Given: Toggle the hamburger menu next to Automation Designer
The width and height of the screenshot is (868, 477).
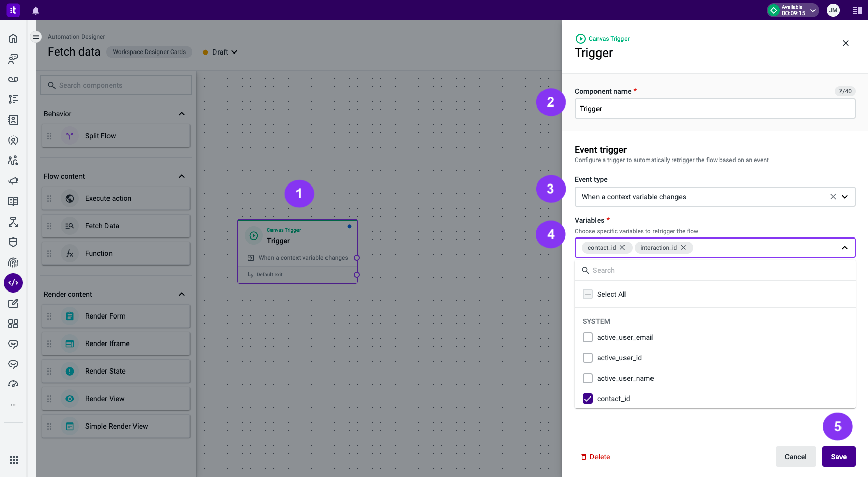Looking at the screenshot, I should pyautogui.click(x=36, y=37).
